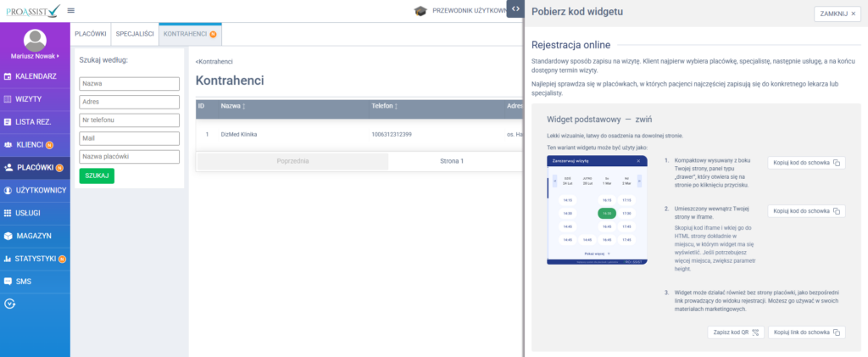Screen dimensions: 868x357
Task: Expand the Mariusz Nowak user menu
Action: coord(35,56)
